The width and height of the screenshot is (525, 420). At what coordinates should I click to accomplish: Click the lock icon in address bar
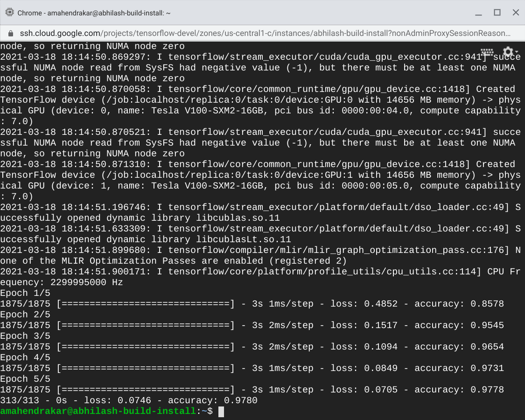(10, 33)
